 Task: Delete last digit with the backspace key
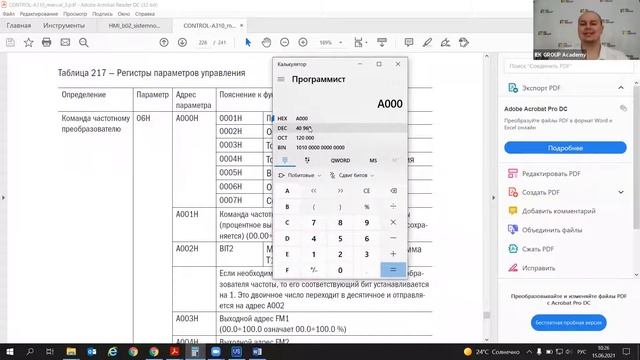click(x=393, y=191)
